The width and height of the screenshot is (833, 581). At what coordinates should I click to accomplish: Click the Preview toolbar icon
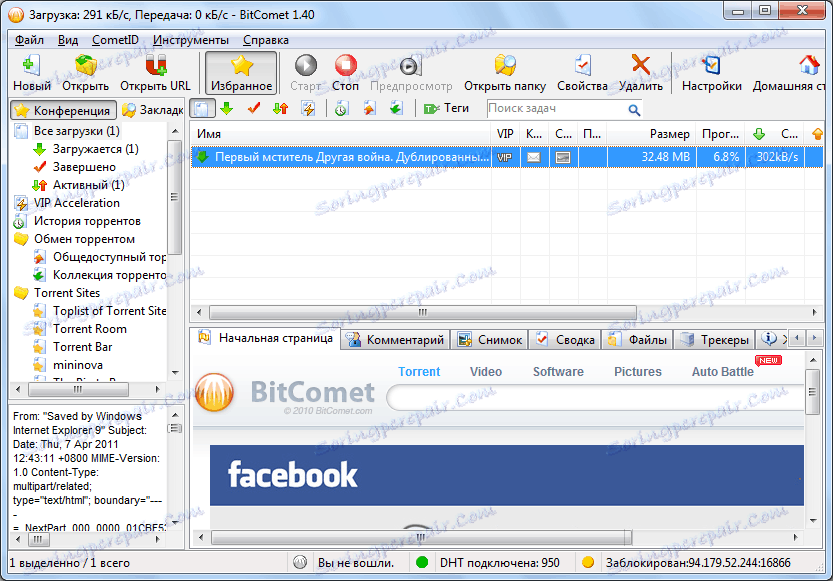pyautogui.click(x=411, y=73)
